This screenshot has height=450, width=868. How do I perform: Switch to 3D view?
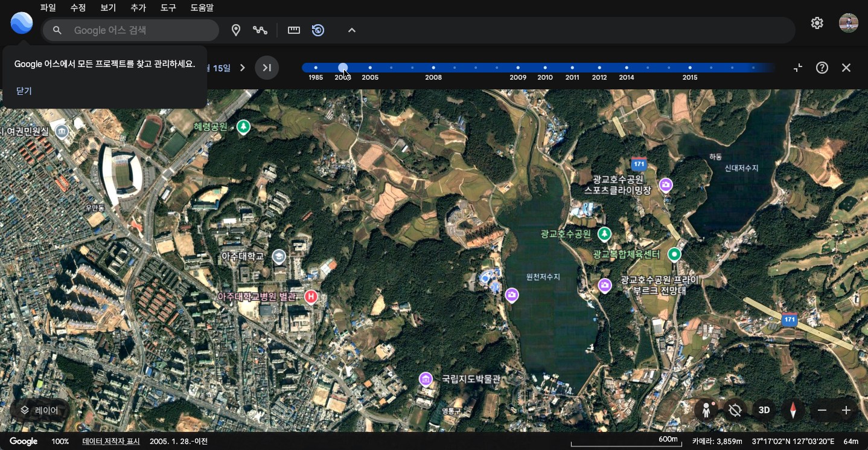click(764, 410)
